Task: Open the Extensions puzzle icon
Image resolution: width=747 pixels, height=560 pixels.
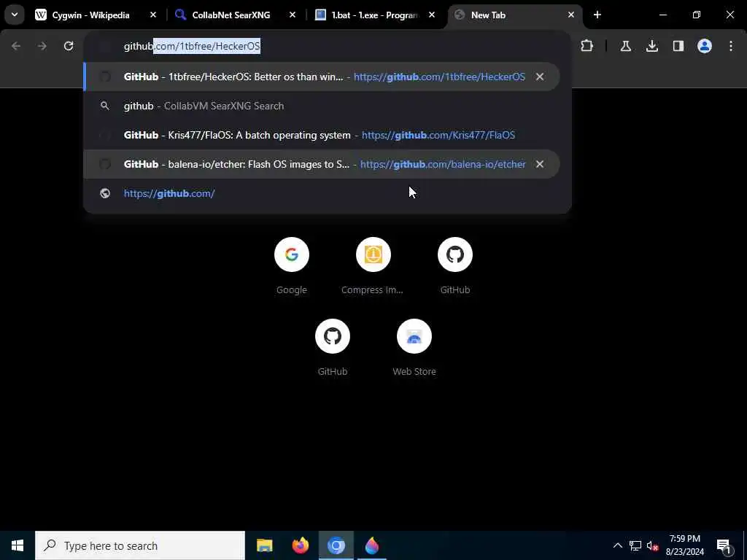Action: (587, 46)
